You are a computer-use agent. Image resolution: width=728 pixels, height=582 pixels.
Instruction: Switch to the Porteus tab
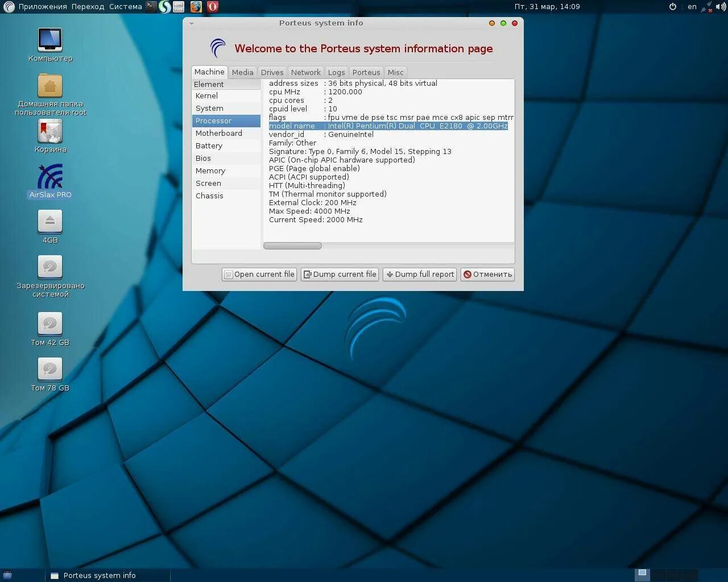click(366, 72)
